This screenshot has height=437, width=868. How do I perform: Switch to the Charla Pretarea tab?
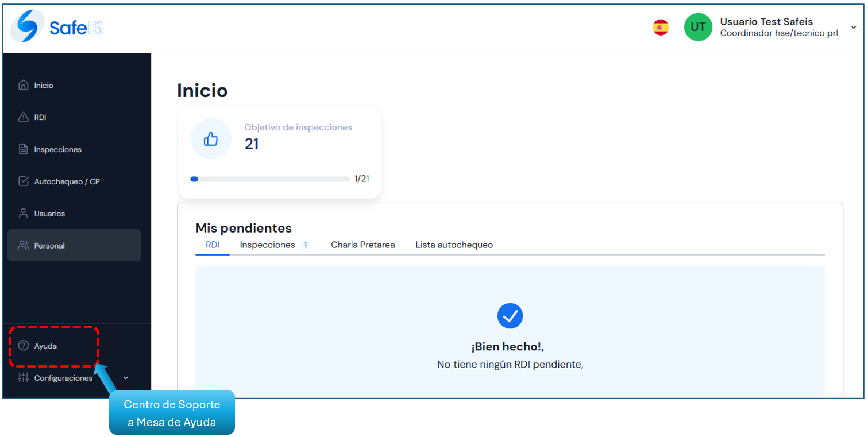coord(362,245)
